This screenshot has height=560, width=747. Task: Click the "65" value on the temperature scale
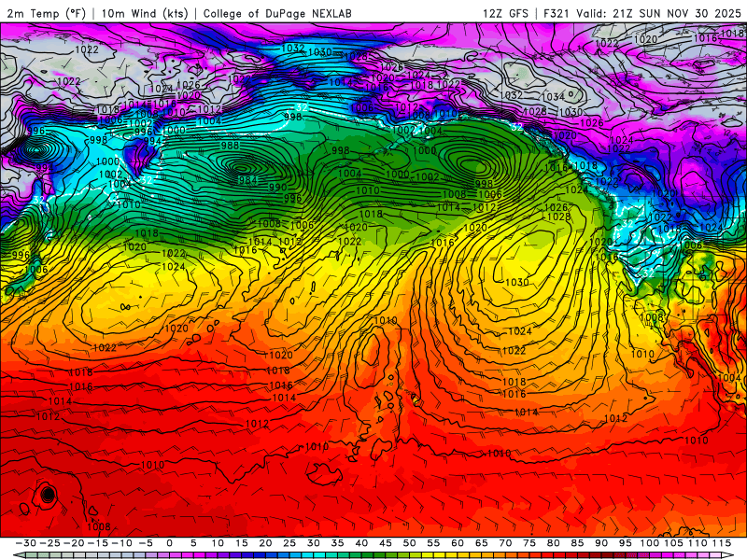coord(482,543)
